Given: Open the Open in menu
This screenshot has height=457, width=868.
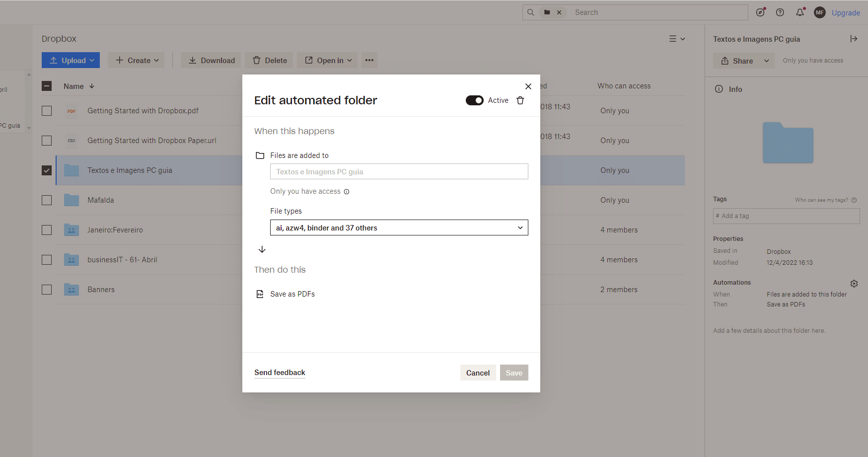Looking at the screenshot, I should point(329,61).
